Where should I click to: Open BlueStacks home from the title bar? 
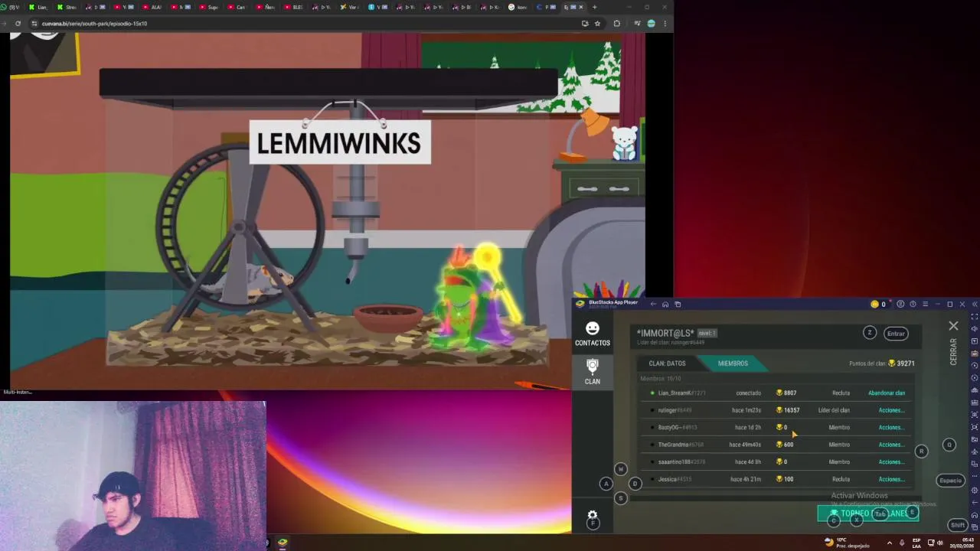(x=665, y=304)
